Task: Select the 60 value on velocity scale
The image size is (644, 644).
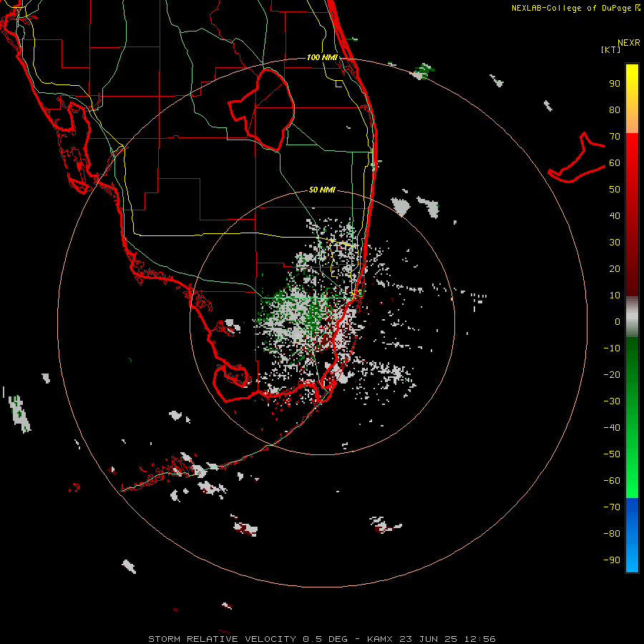Action: tap(615, 162)
